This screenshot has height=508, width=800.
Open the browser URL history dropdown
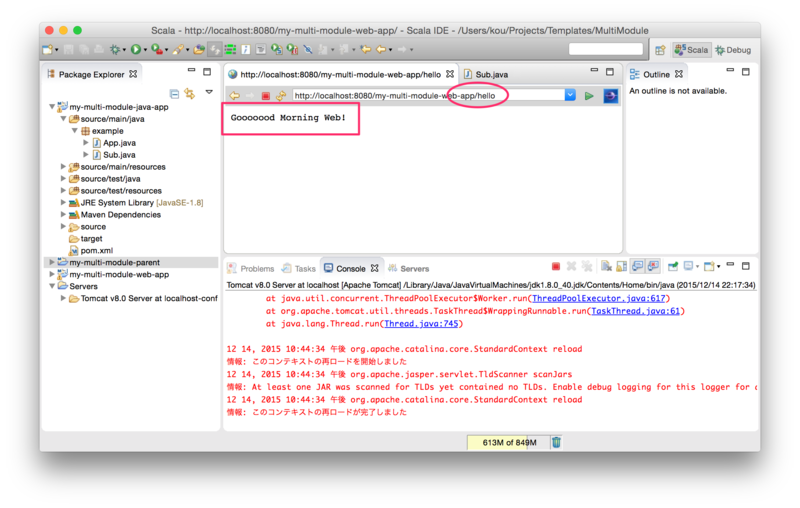point(570,95)
